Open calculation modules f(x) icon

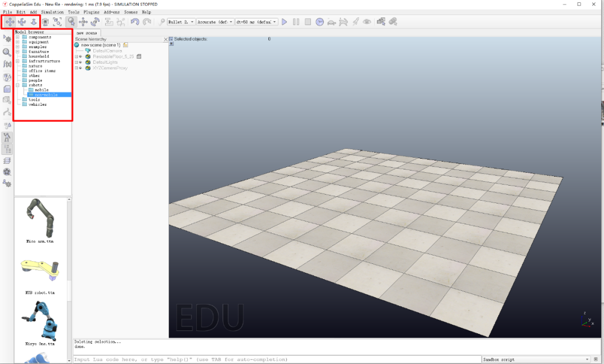[7, 64]
